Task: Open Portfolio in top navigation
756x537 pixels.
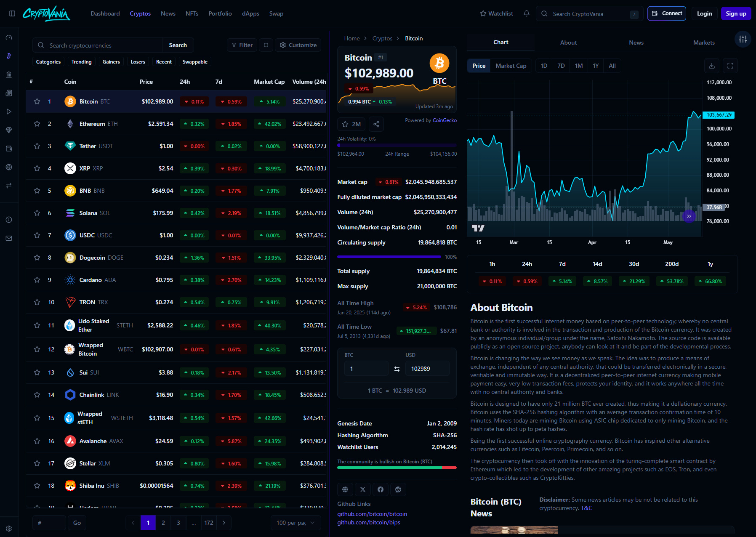Action: tap(220, 13)
